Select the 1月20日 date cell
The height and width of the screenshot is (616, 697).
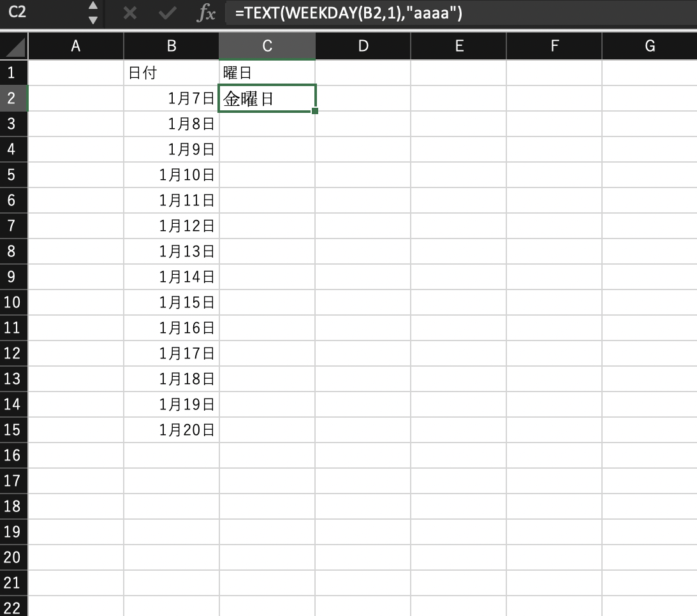pyautogui.click(x=171, y=430)
